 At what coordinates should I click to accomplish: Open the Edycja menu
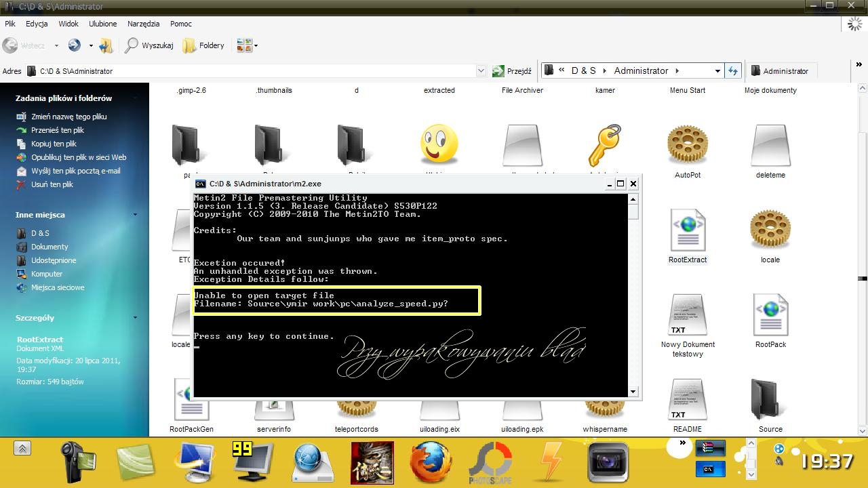pos(37,24)
